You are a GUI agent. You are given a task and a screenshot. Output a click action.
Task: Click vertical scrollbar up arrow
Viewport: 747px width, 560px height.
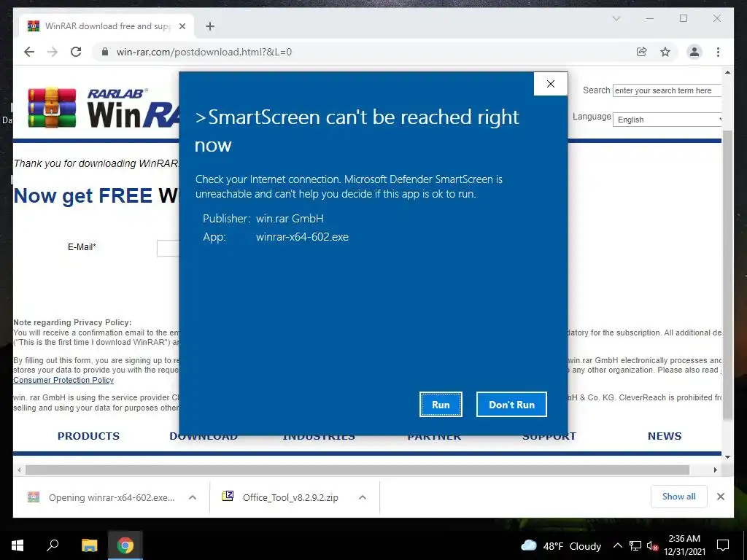tap(727, 72)
